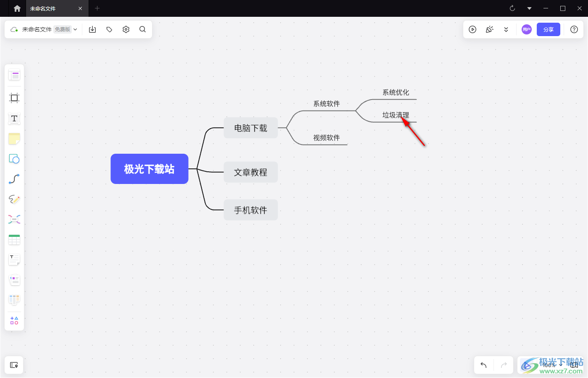
Task: Open settings gear in file toolbar
Action: [126, 29]
